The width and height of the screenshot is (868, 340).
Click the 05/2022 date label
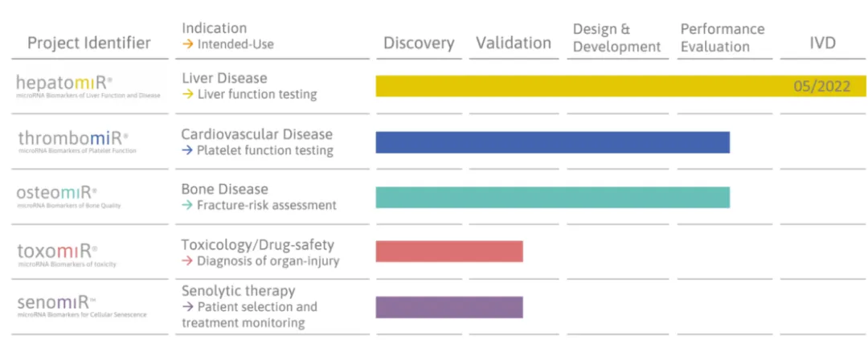tap(821, 87)
